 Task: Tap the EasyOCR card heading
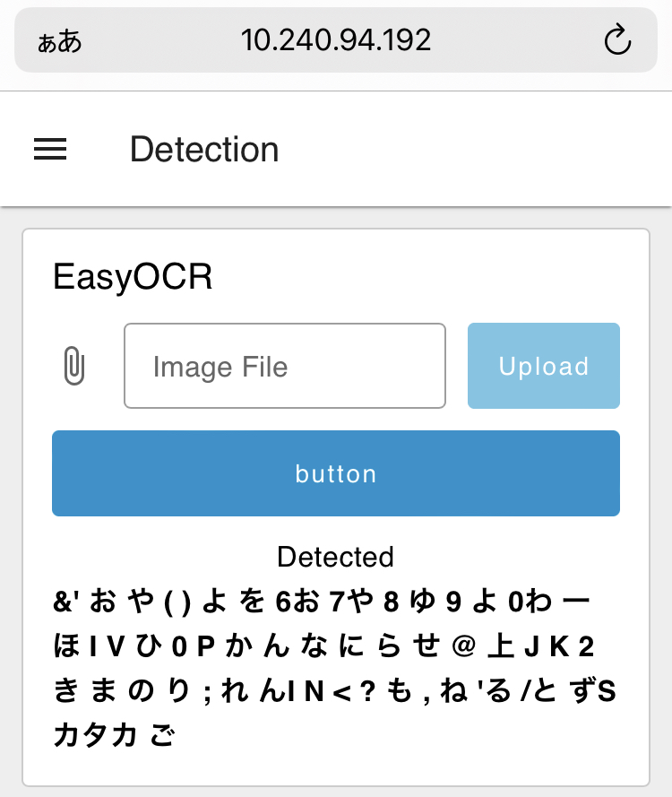[133, 277]
